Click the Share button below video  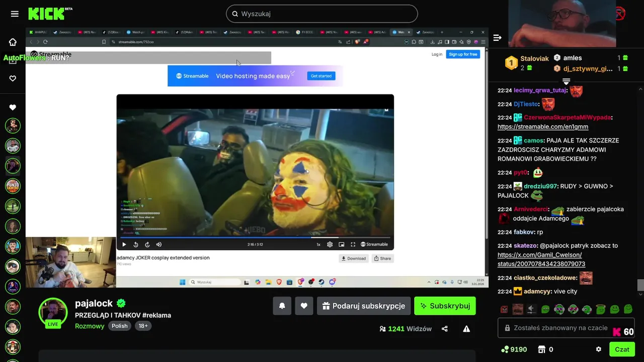[382, 258]
